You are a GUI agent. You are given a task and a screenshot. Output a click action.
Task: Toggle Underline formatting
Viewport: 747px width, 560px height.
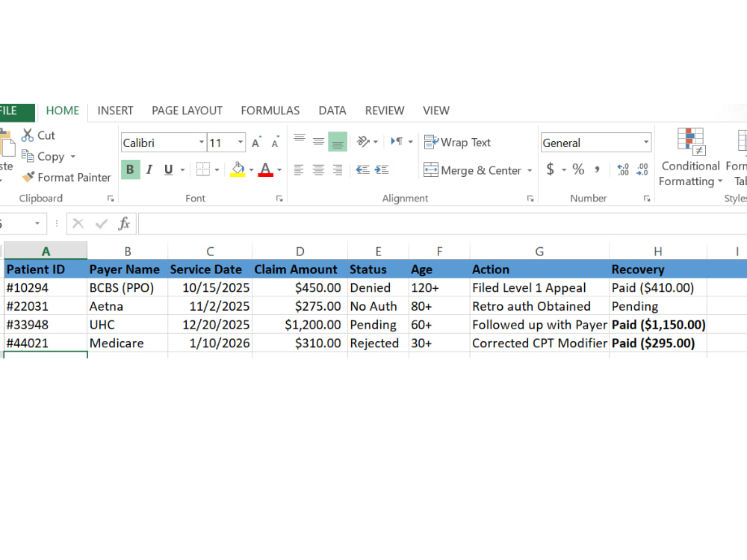(x=168, y=169)
